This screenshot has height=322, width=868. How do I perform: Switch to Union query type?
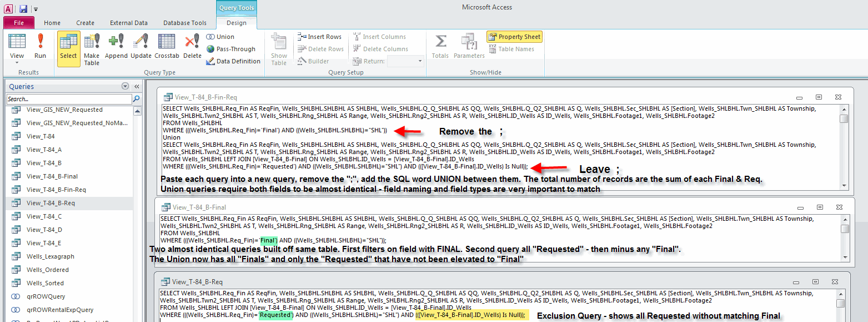[x=220, y=37]
